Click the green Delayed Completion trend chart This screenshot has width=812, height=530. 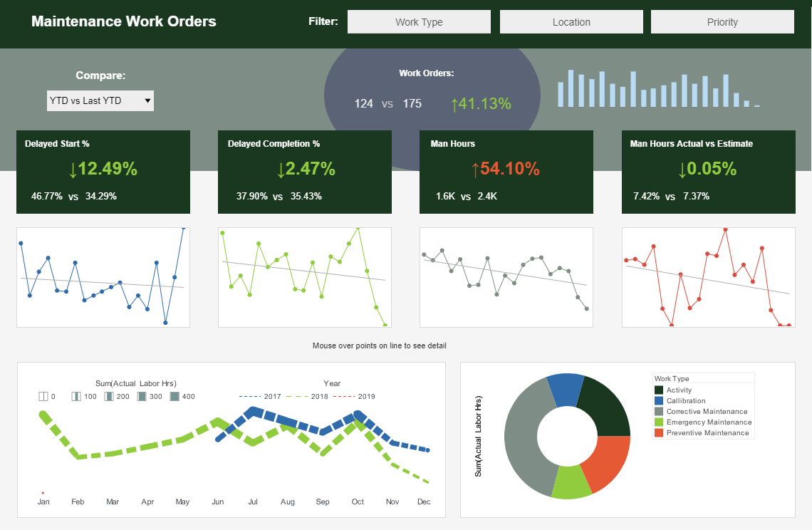tap(305, 277)
